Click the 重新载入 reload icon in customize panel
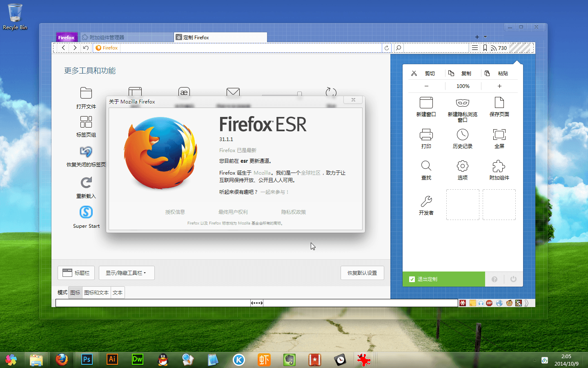This screenshot has height=368, width=588. [86, 182]
